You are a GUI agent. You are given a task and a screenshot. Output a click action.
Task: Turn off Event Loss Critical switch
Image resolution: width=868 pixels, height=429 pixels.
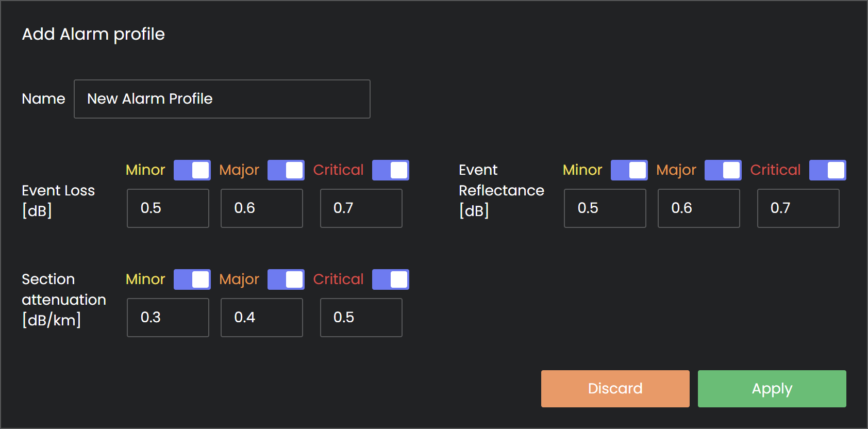390,170
